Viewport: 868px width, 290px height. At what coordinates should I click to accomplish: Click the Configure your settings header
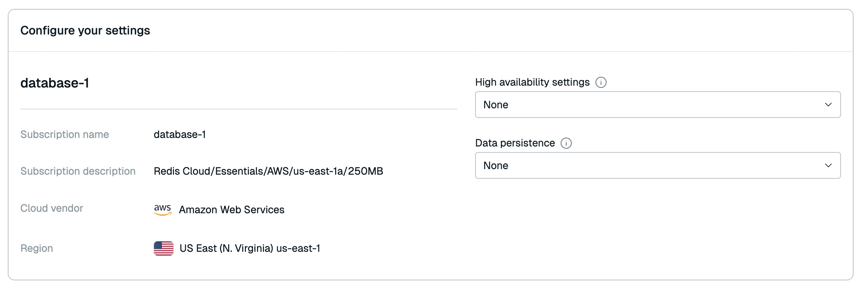point(85,30)
